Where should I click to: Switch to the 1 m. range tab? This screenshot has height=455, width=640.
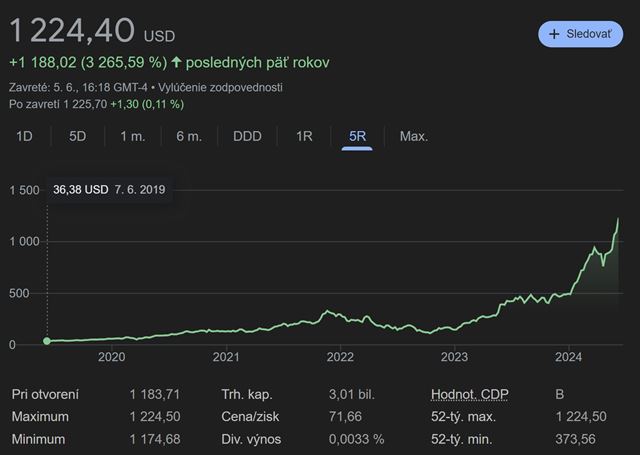click(133, 136)
